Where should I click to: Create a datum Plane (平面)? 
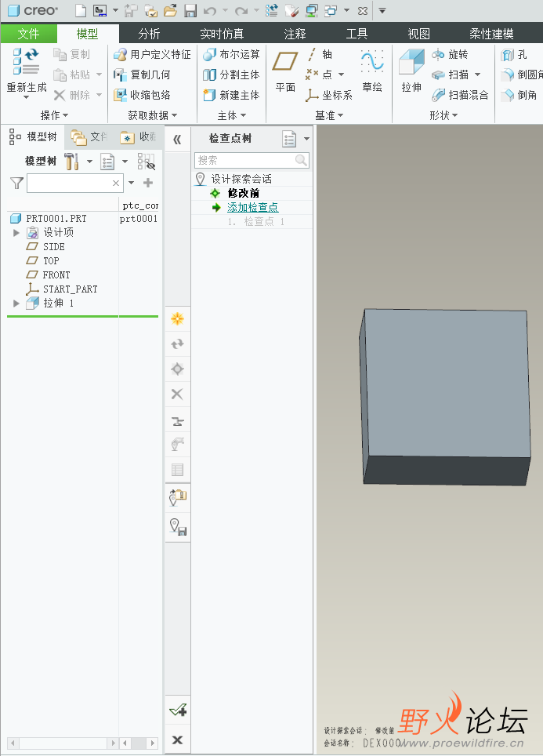click(x=285, y=71)
